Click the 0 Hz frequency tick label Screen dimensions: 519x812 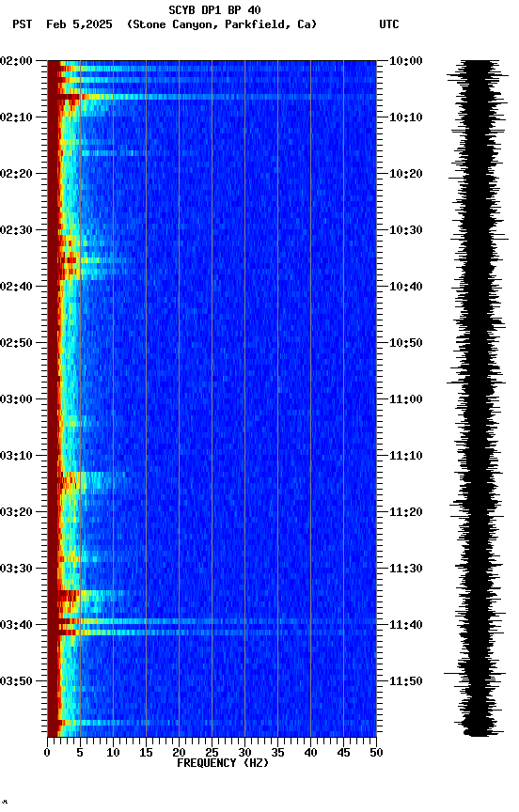(x=47, y=753)
